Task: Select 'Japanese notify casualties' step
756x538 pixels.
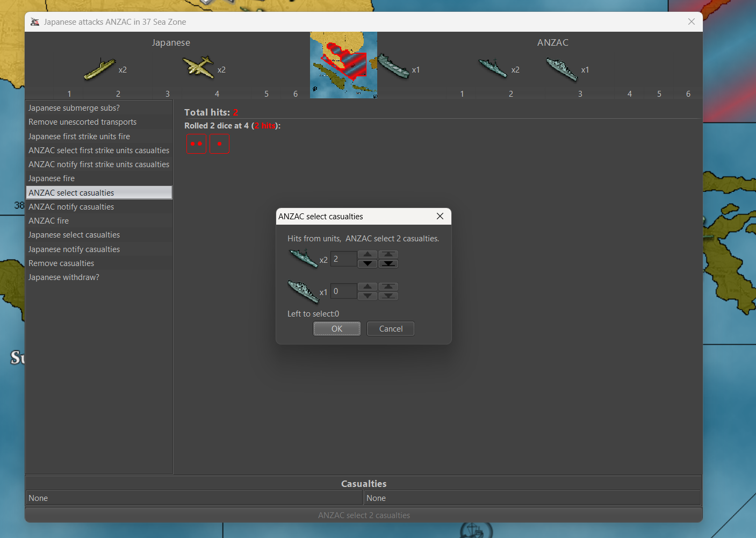Action: click(99, 249)
